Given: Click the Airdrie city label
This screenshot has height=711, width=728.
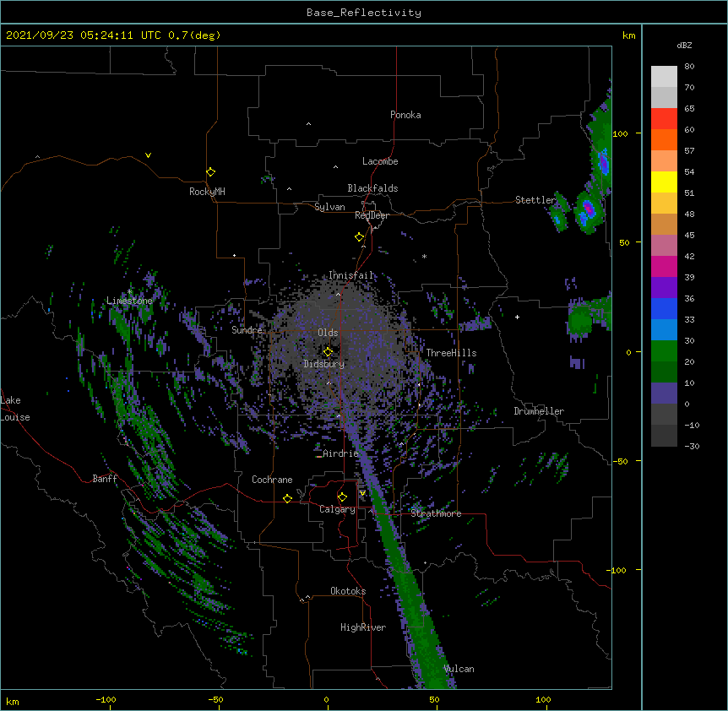Looking at the screenshot, I should click(341, 453).
